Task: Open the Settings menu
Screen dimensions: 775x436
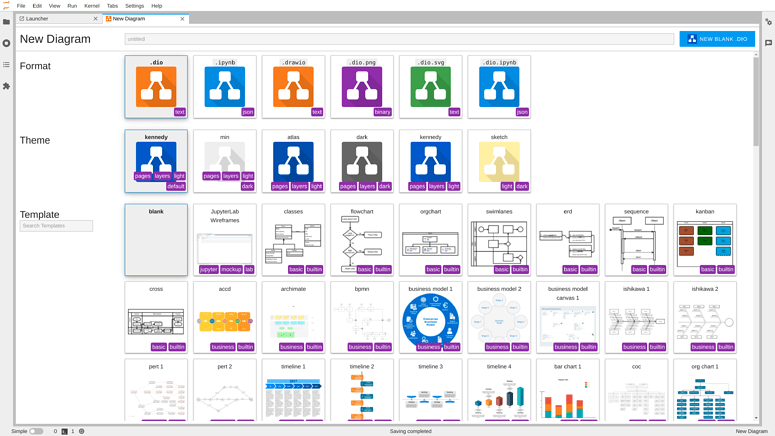Action: (134, 6)
